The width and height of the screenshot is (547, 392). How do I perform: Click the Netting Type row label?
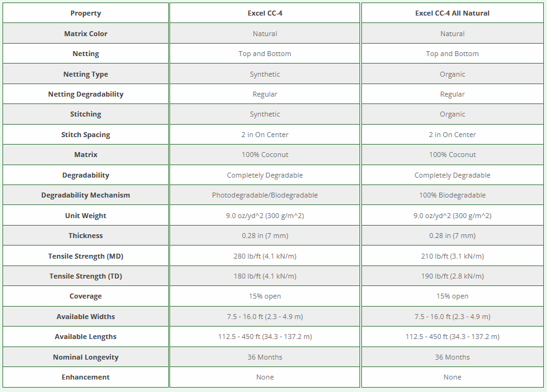85,74
